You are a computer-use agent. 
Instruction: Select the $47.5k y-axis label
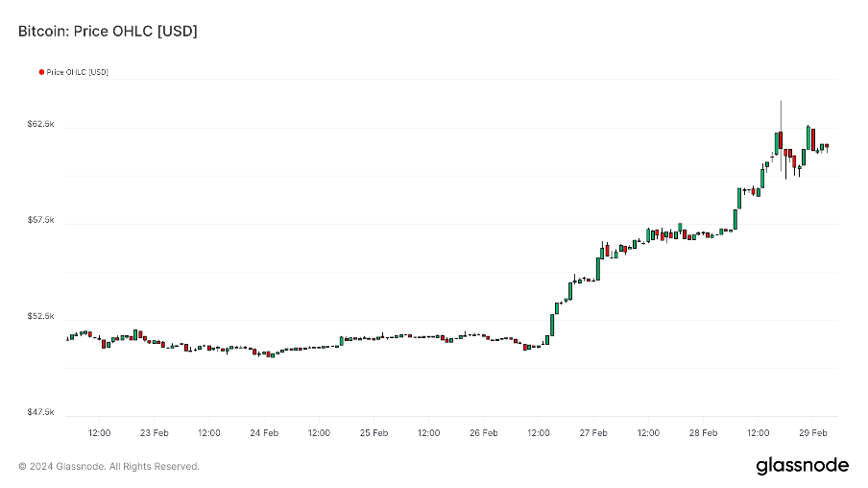[x=41, y=412]
